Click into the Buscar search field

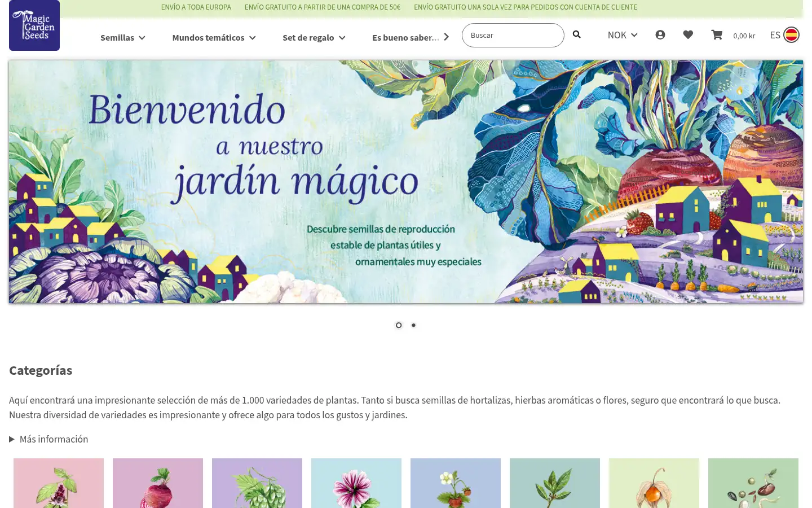point(513,35)
